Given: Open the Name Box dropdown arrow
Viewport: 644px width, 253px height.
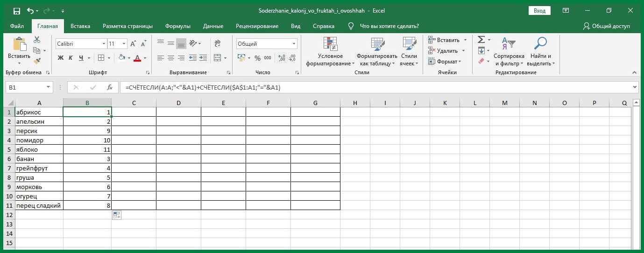Looking at the screenshot, I should click(49, 87).
